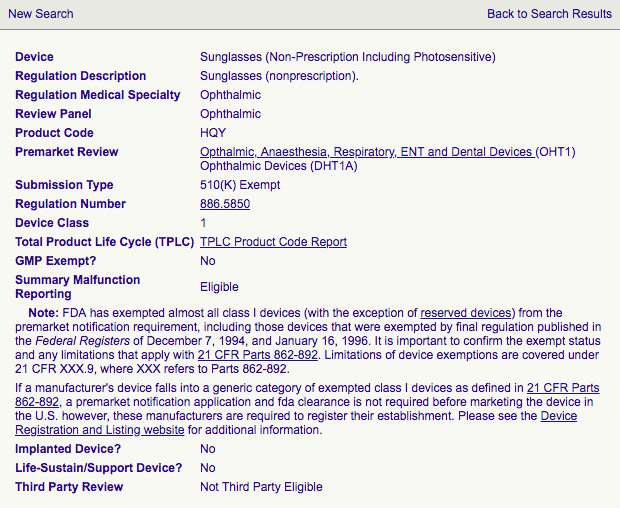Open the TPLC Product Code Report

(x=274, y=242)
